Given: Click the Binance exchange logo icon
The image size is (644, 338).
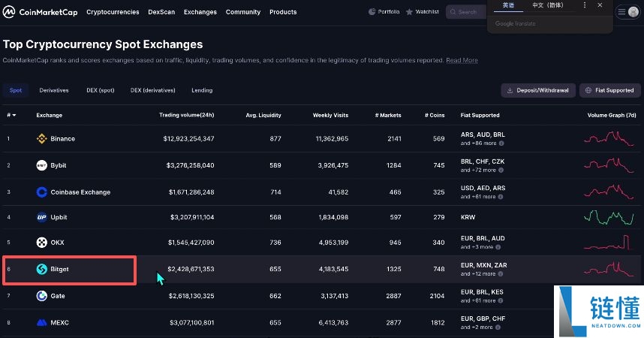Looking at the screenshot, I should (x=41, y=138).
